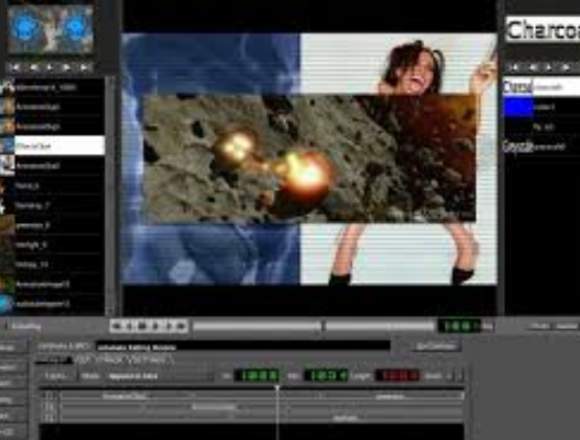Viewport: 580px width, 440px height.
Task: Select the highlighted Charcoal effect row
Action: point(542,87)
